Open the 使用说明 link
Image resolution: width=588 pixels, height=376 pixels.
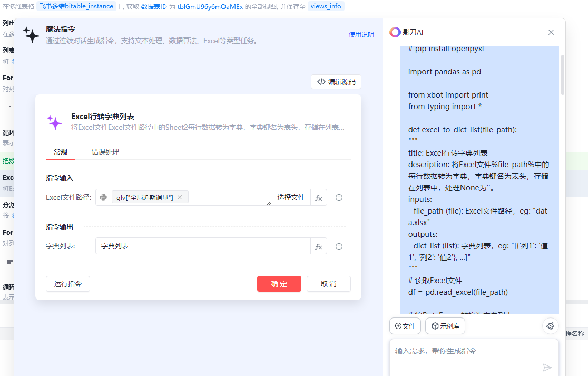click(x=361, y=35)
